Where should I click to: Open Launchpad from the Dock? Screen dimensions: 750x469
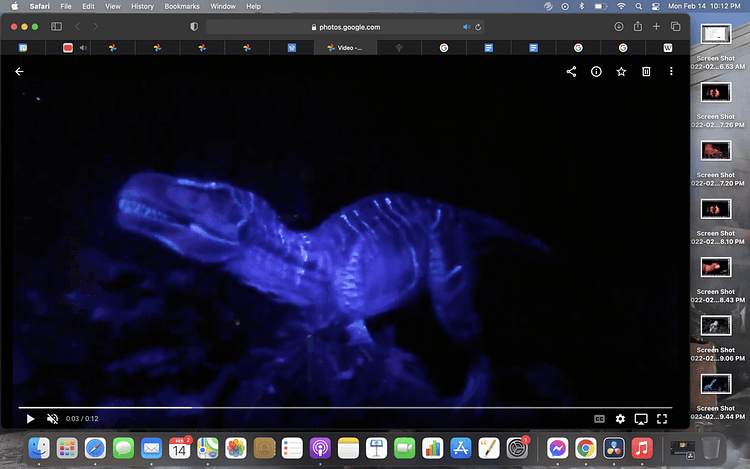67,448
